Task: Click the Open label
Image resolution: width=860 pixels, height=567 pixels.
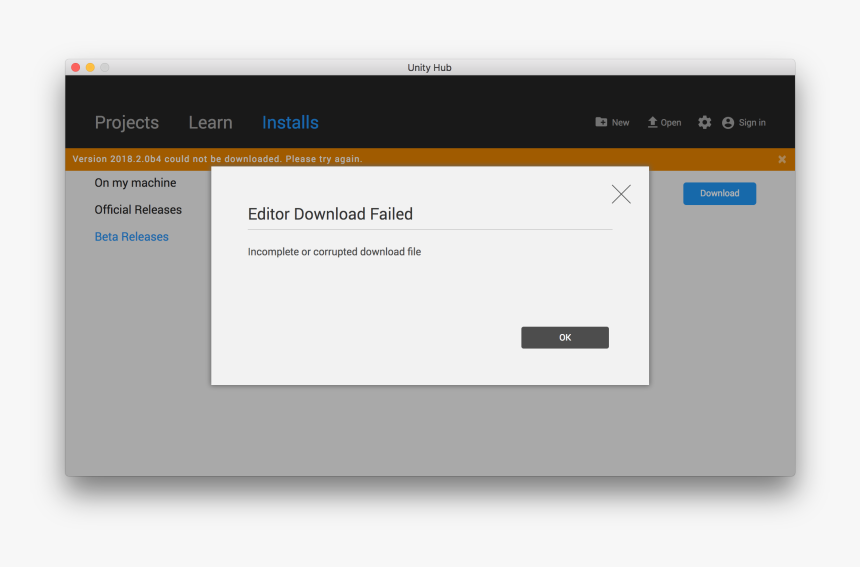Action: pos(671,122)
